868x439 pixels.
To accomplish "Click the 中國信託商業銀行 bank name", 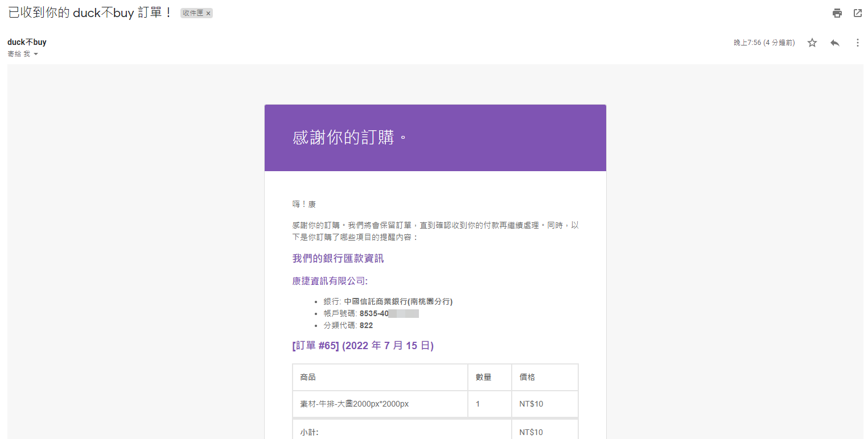I will (x=398, y=301).
